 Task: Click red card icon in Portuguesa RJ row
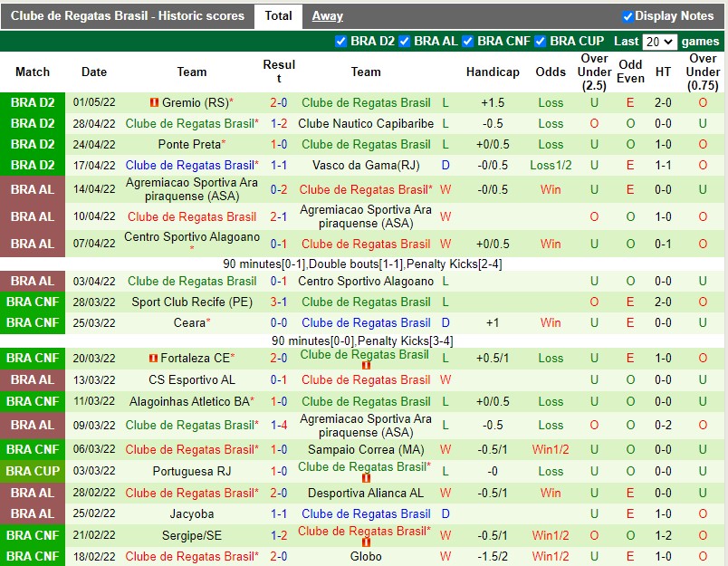point(366,478)
